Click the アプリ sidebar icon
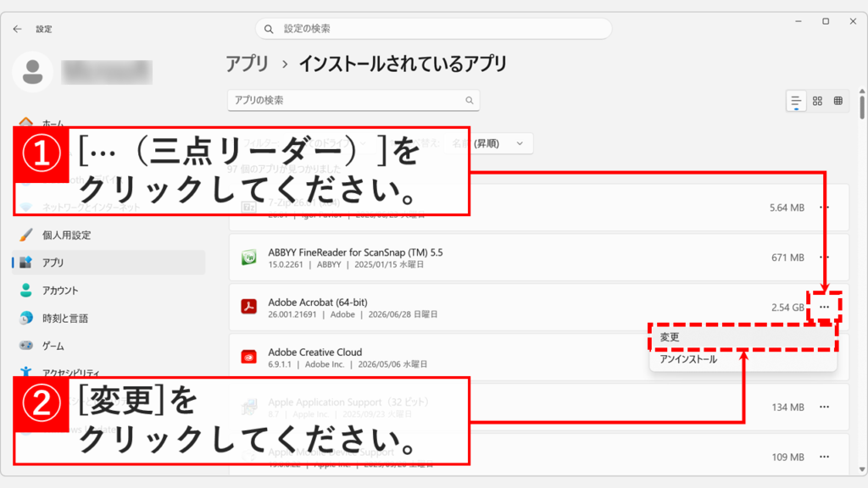 click(26, 263)
